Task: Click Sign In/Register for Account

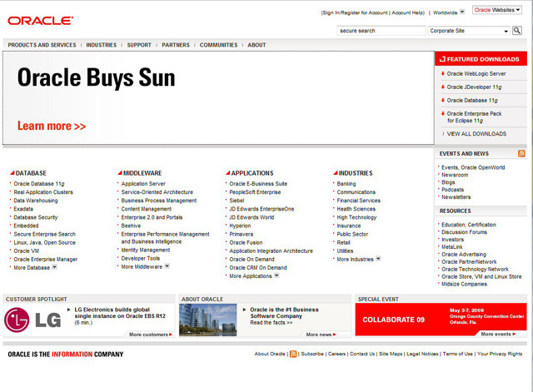Action: point(355,12)
